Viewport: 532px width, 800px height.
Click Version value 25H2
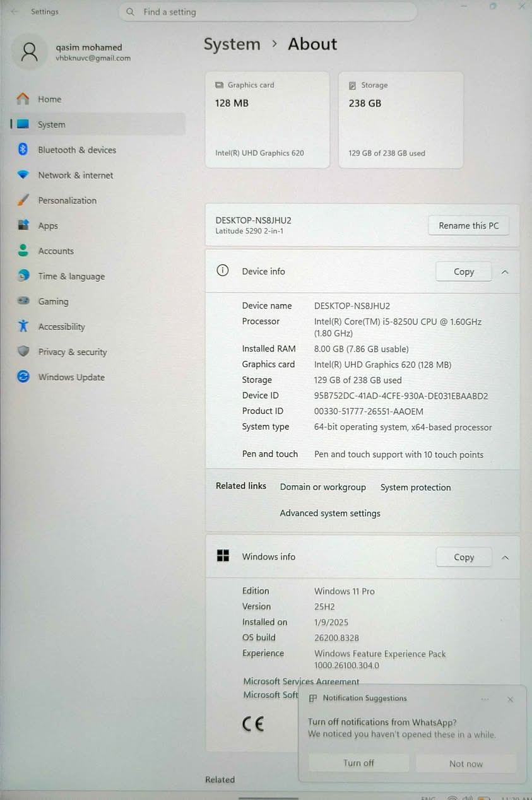pos(324,606)
